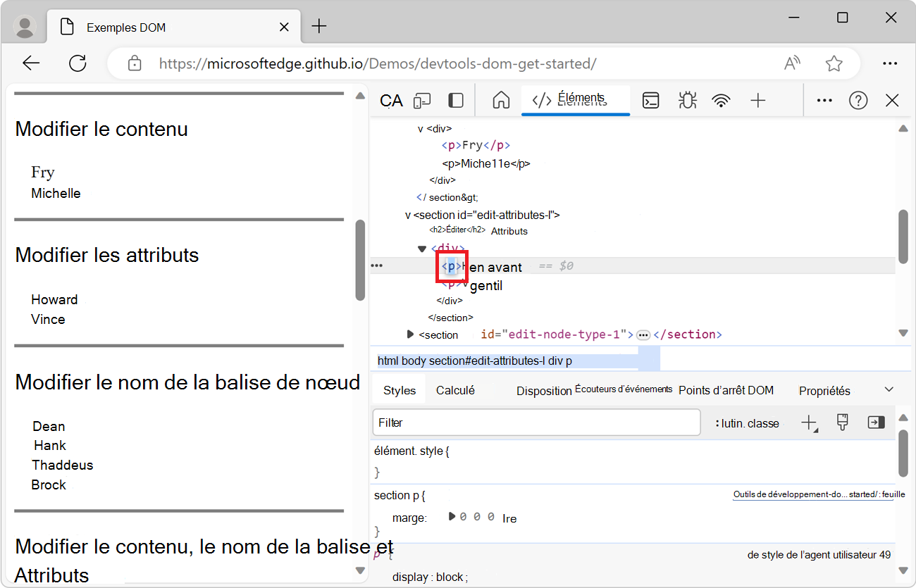The image size is (916, 588).
Task: Open DevTools help with the question mark icon
Action: [x=858, y=100]
